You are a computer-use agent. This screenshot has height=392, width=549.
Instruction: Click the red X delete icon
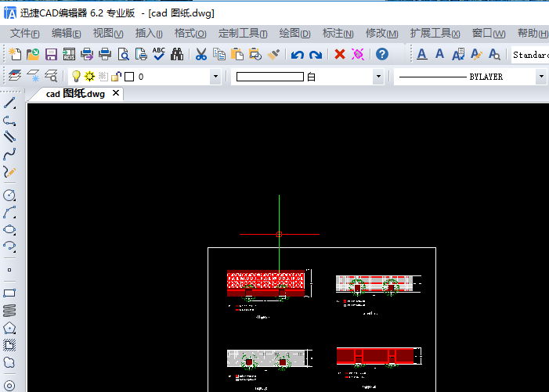coord(339,55)
